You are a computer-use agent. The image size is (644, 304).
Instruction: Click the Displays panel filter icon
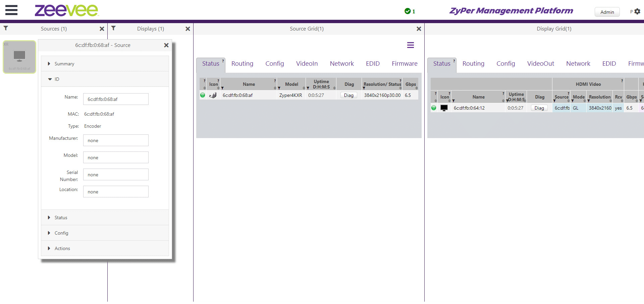coord(113,28)
